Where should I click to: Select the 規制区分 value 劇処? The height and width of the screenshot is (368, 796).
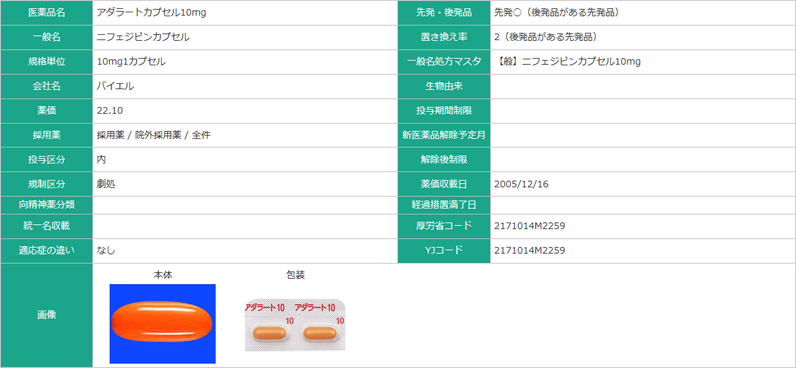pyautogui.click(x=106, y=184)
